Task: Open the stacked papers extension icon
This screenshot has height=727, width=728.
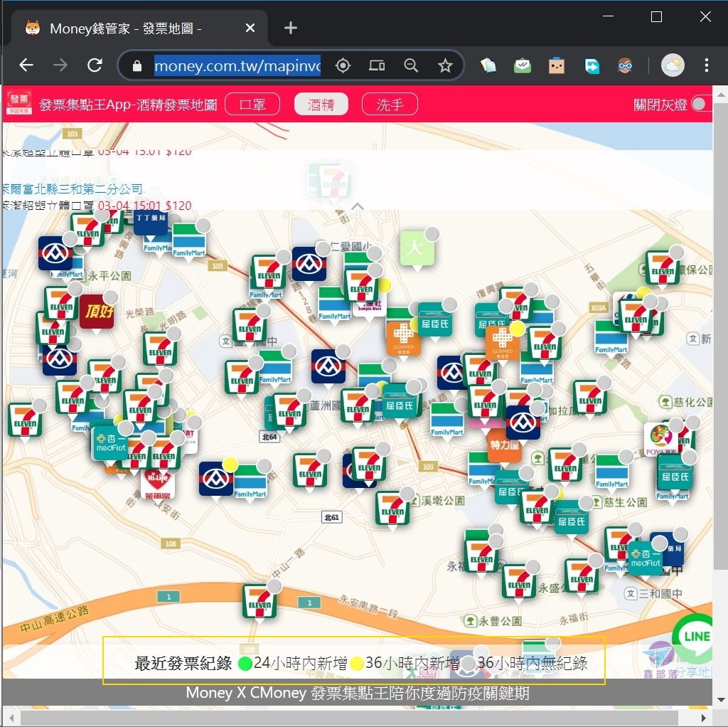Action: 488,65
